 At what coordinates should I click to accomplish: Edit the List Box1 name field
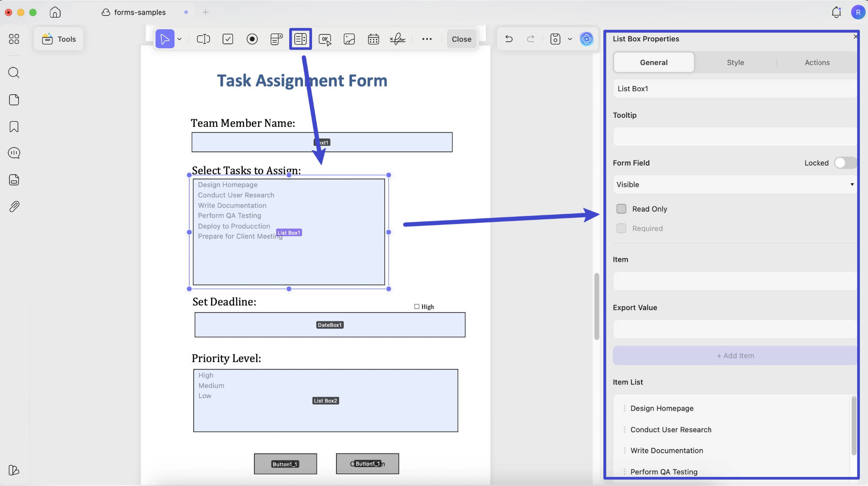(735, 89)
